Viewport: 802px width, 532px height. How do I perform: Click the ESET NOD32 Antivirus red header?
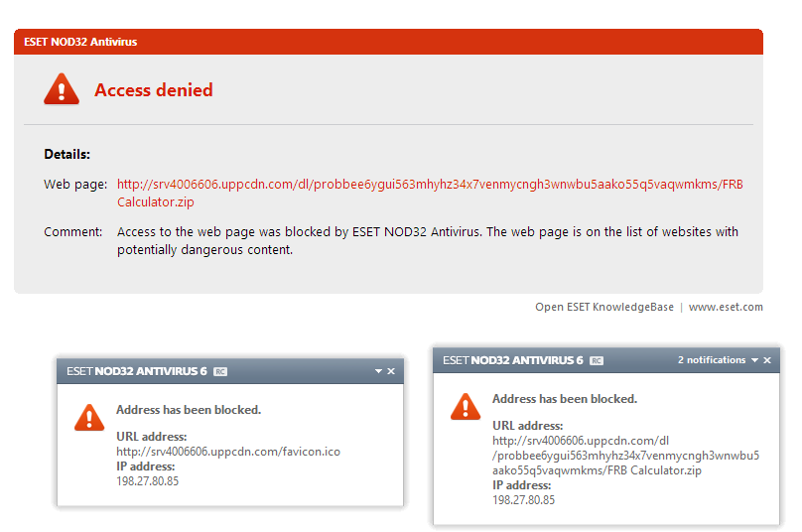coord(388,42)
